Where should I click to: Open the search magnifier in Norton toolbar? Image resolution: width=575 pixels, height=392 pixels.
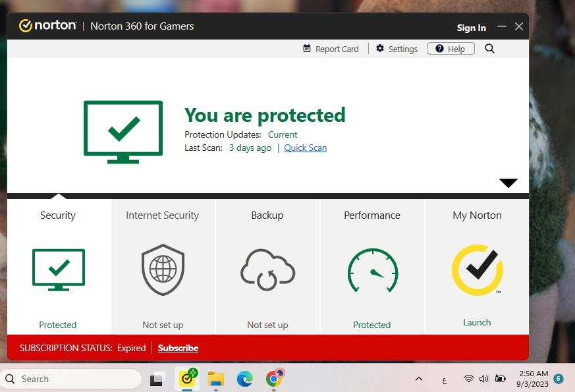(489, 48)
